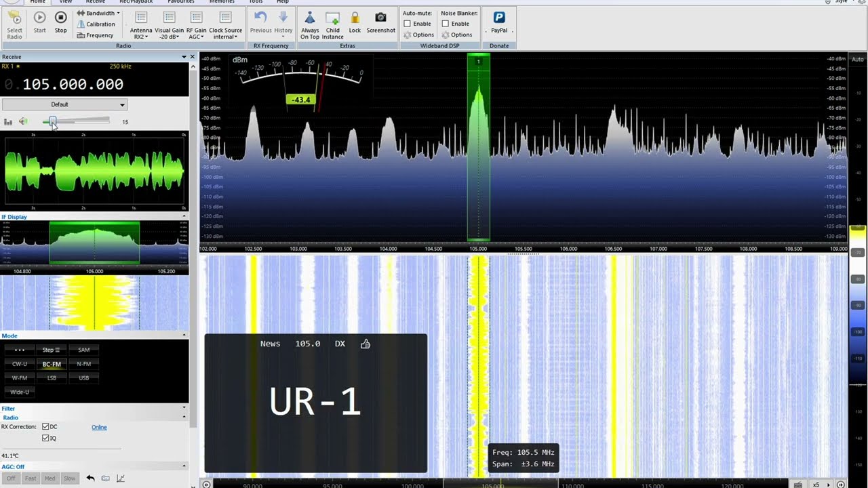Switch to the Rec/Playback ribbon tab
The height and width of the screenshot is (488, 868).
tap(137, 2)
